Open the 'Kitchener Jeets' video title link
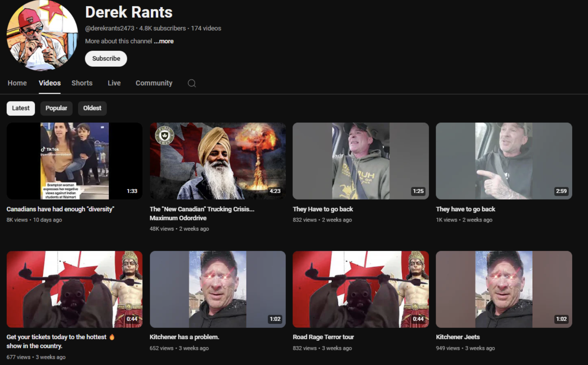 click(457, 337)
